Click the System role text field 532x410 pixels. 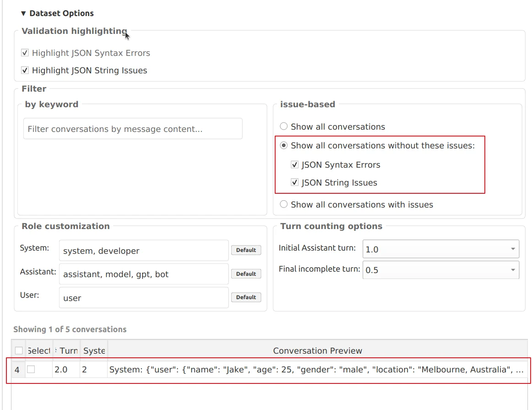coord(143,251)
